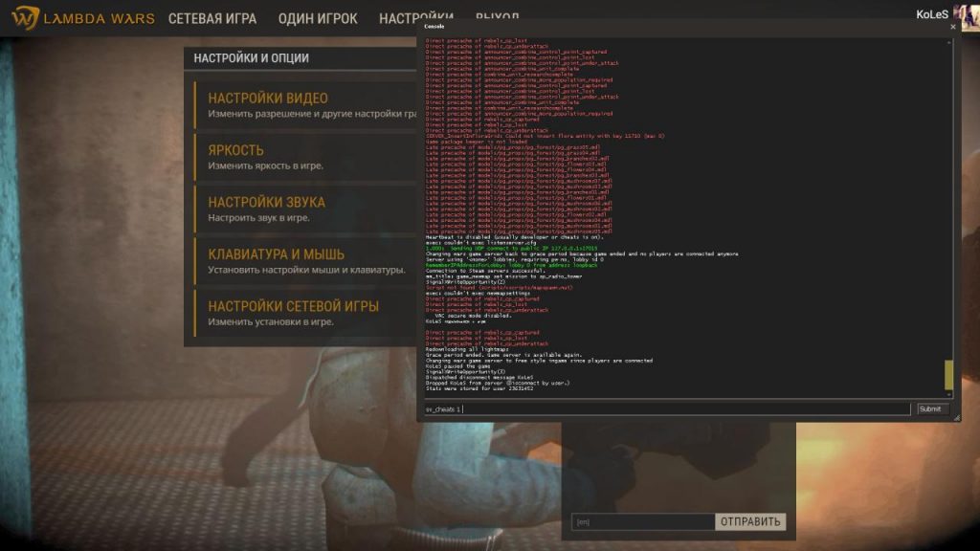
Task: Close the Console window via X icon
Action: 951,29
